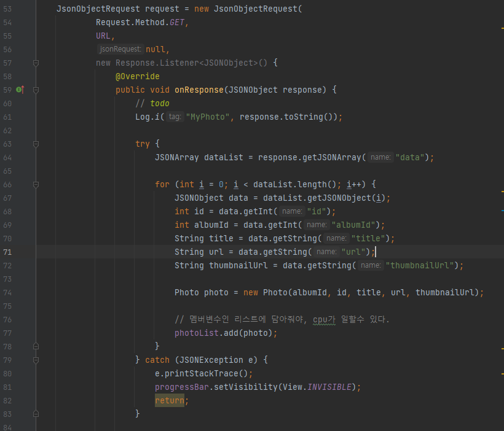Image resolution: width=504 pixels, height=431 pixels.
Task: Click the jsonRequest: parameter hint
Action: (x=120, y=49)
